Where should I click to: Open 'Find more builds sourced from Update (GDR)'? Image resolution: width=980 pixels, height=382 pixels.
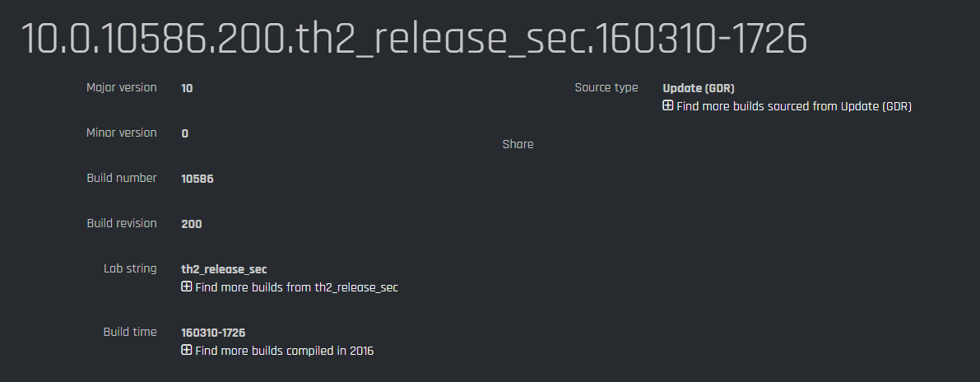tap(793, 106)
